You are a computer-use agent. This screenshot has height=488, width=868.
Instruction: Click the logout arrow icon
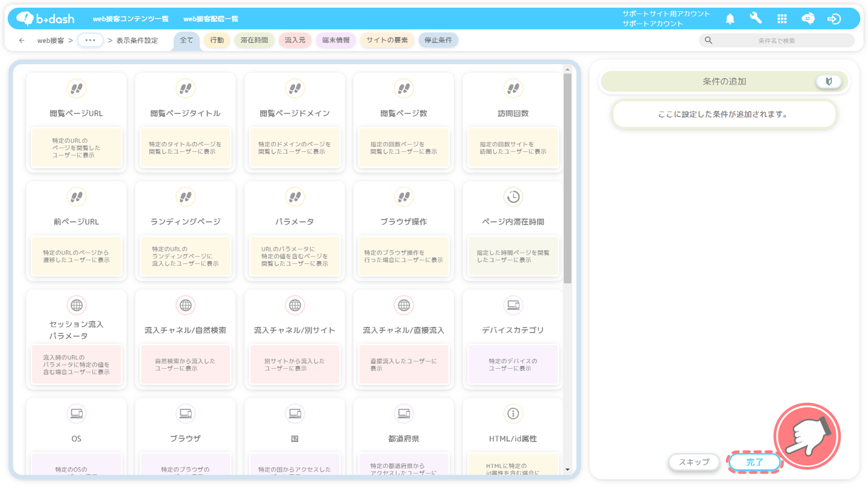(x=834, y=19)
